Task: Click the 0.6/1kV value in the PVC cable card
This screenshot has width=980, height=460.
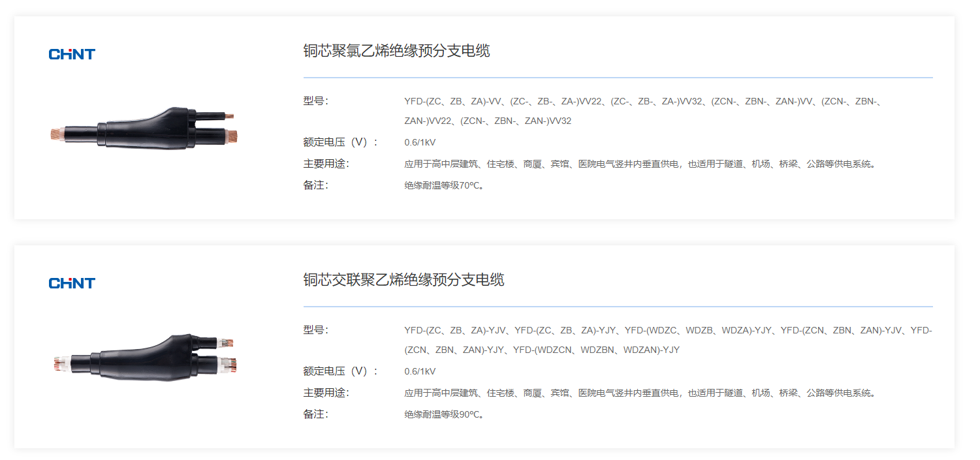Action: pos(420,142)
